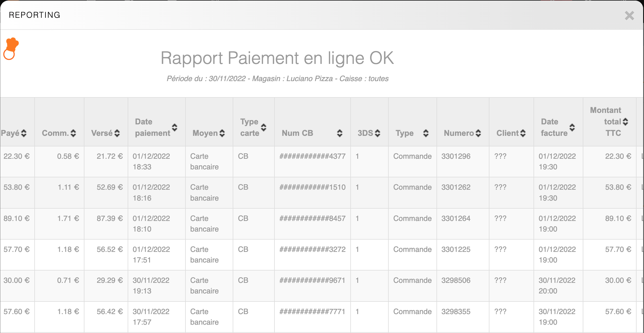Click the Rapport Paiement en ligne OK title
Viewport: 644px width, 333px height.
pyautogui.click(x=277, y=58)
